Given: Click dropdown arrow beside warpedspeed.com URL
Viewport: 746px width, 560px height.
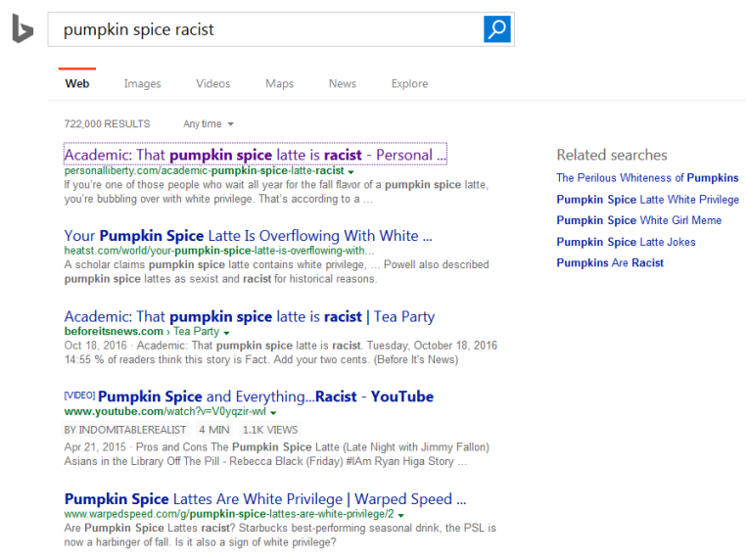Looking at the screenshot, I should (x=401, y=514).
